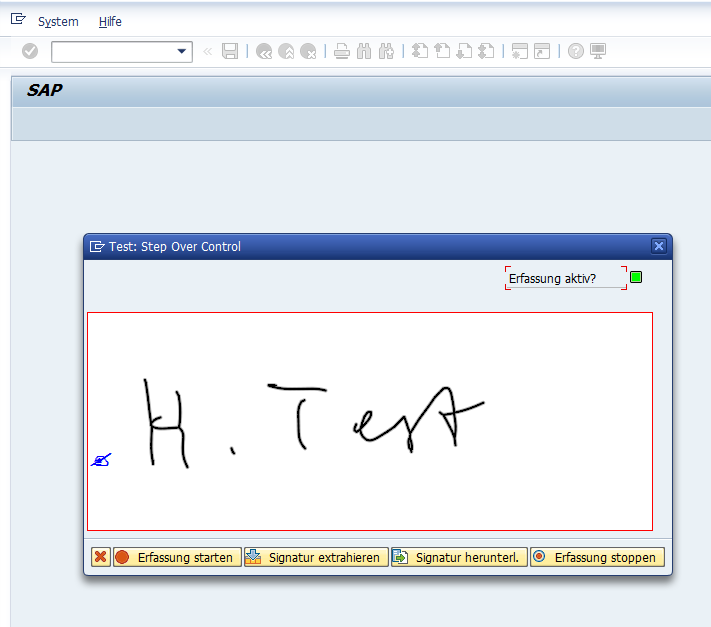Click the Print icon
Image resolution: width=711 pixels, height=627 pixels.
[x=342, y=51]
